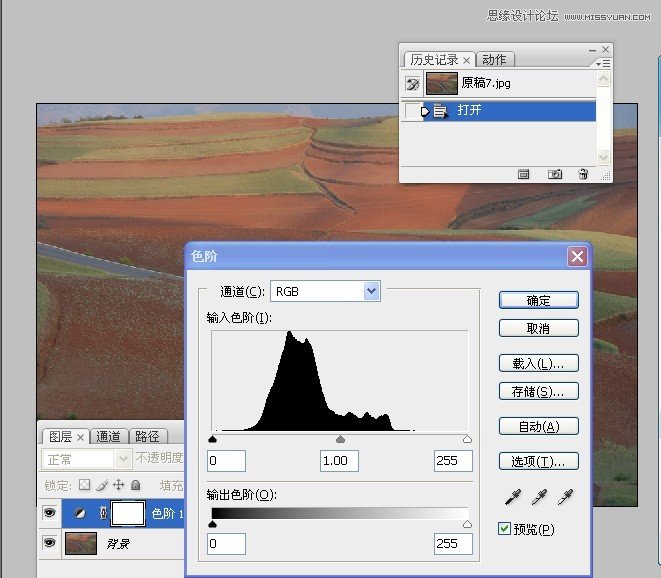Switch to the 动作 tab
The image size is (661, 578).
click(x=494, y=59)
